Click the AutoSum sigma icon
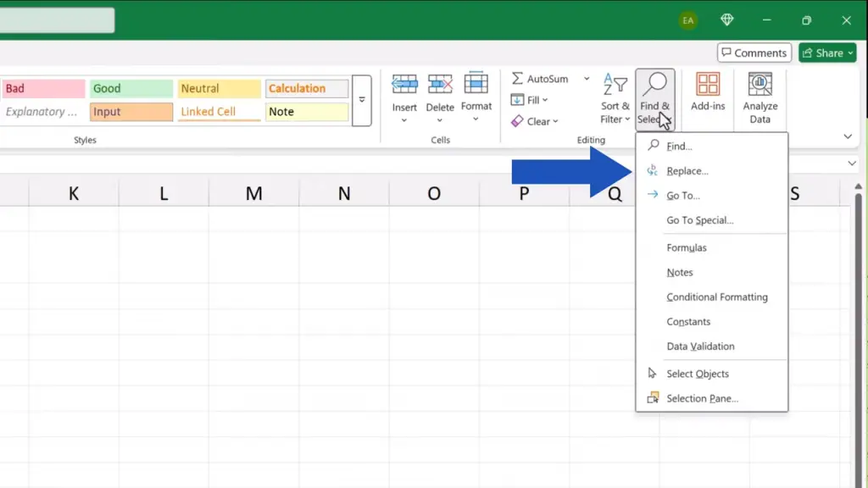The width and height of the screenshot is (868, 488). (517, 79)
